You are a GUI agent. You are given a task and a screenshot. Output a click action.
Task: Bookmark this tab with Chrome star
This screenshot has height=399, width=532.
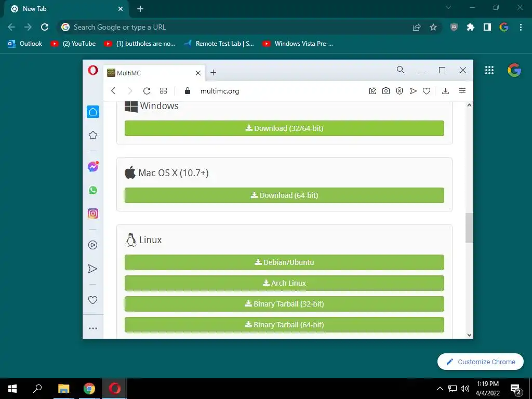tap(433, 27)
